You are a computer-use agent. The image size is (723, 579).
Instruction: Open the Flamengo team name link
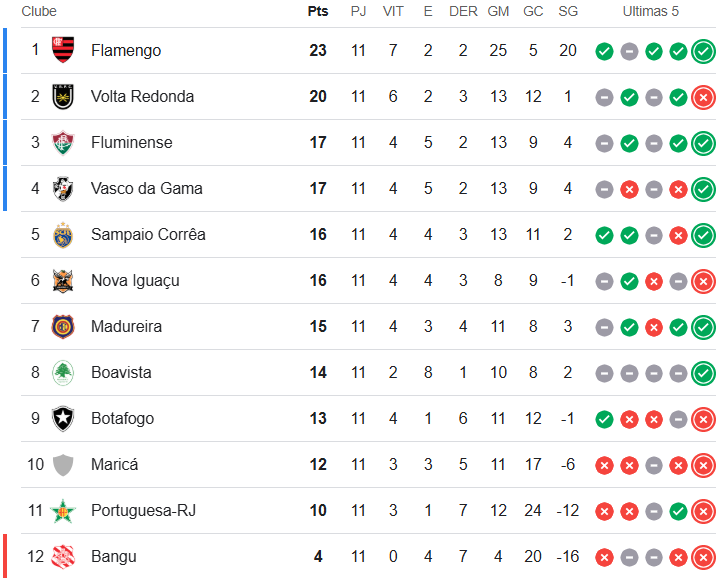tap(126, 50)
